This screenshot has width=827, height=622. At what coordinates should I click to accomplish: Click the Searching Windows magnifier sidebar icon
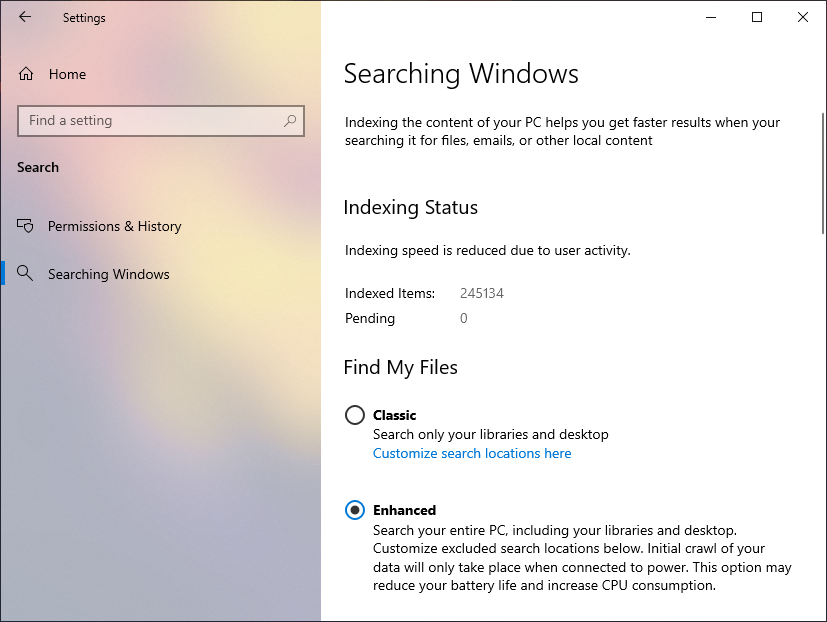(x=25, y=274)
